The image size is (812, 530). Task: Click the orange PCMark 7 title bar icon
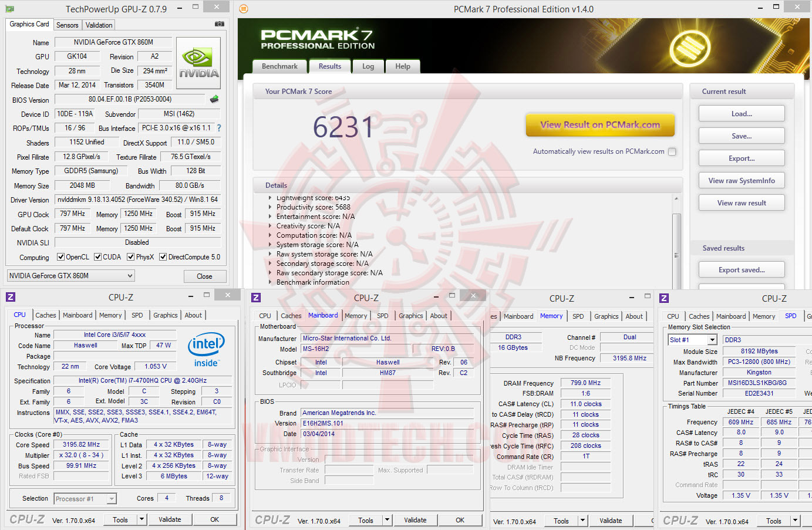point(244,9)
